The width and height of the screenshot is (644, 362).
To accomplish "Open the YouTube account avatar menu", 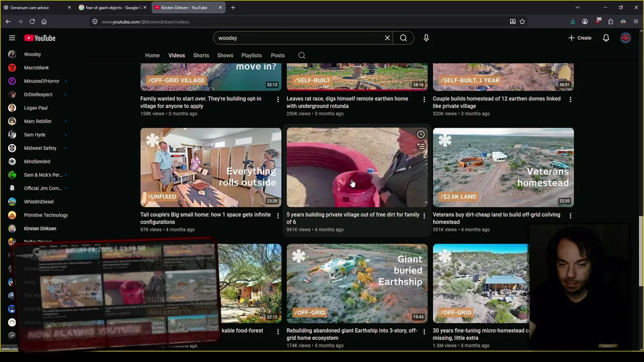I will pos(625,38).
